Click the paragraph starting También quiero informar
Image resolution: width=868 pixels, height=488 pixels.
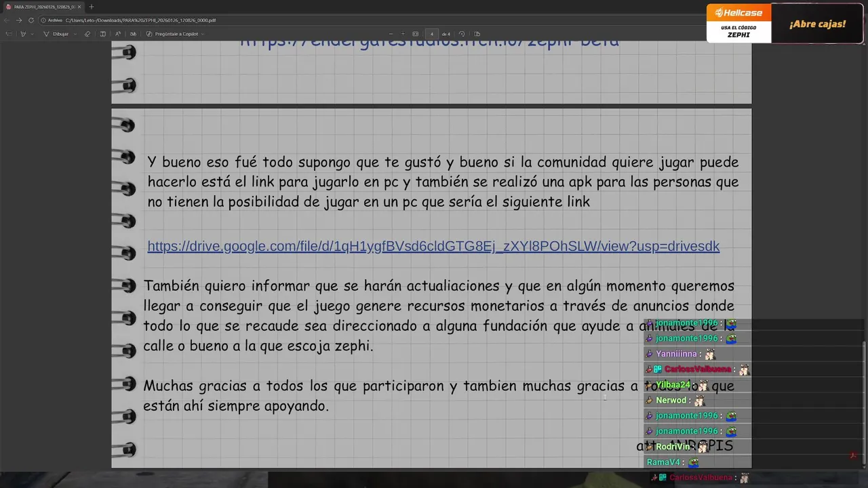coord(439,316)
